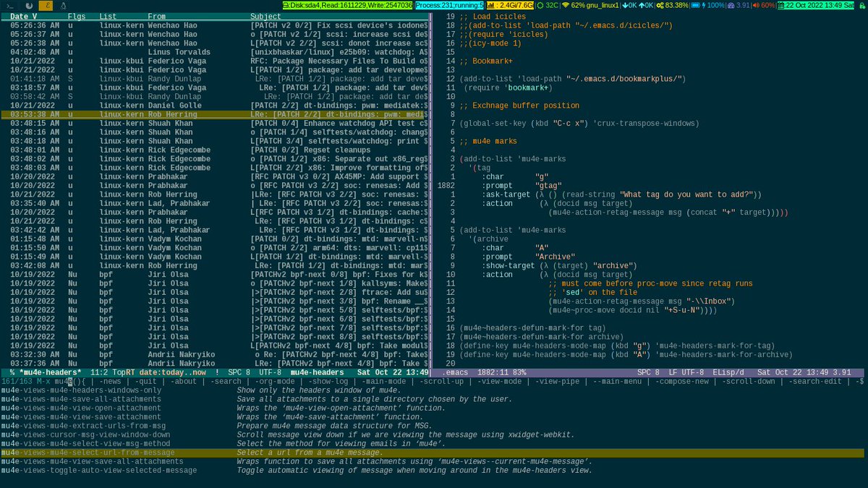Click the Subject column header
868x488 pixels.
point(266,16)
